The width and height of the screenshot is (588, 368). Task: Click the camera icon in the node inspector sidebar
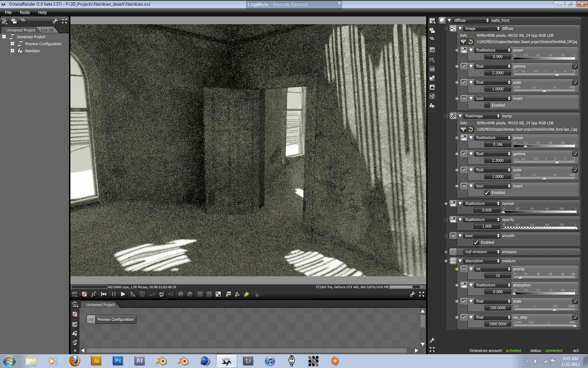pyautogui.click(x=432, y=60)
